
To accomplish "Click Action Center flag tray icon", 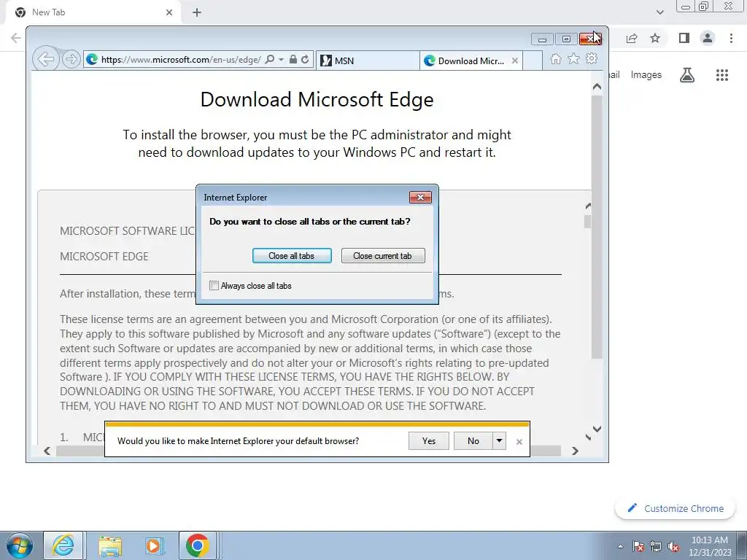I will [x=638, y=546].
